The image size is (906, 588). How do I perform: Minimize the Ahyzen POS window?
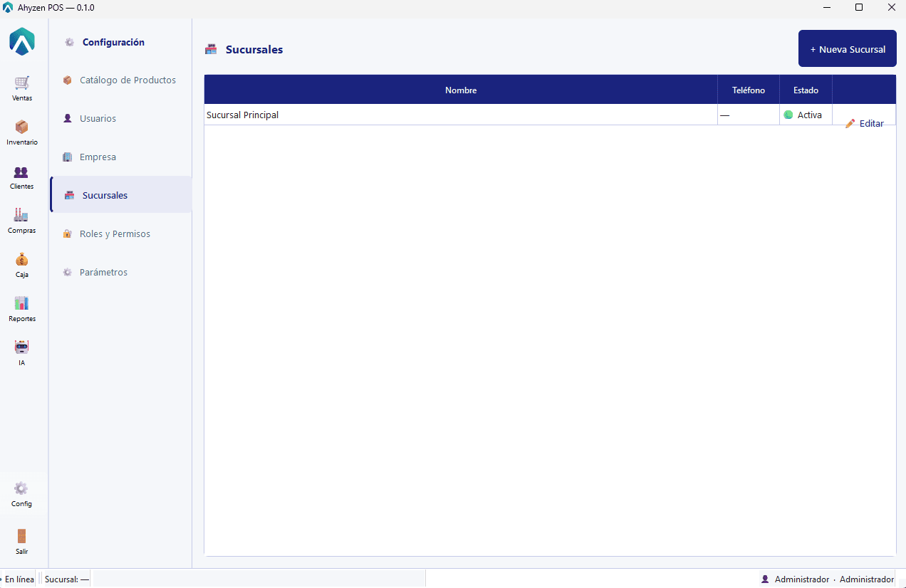click(827, 8)
